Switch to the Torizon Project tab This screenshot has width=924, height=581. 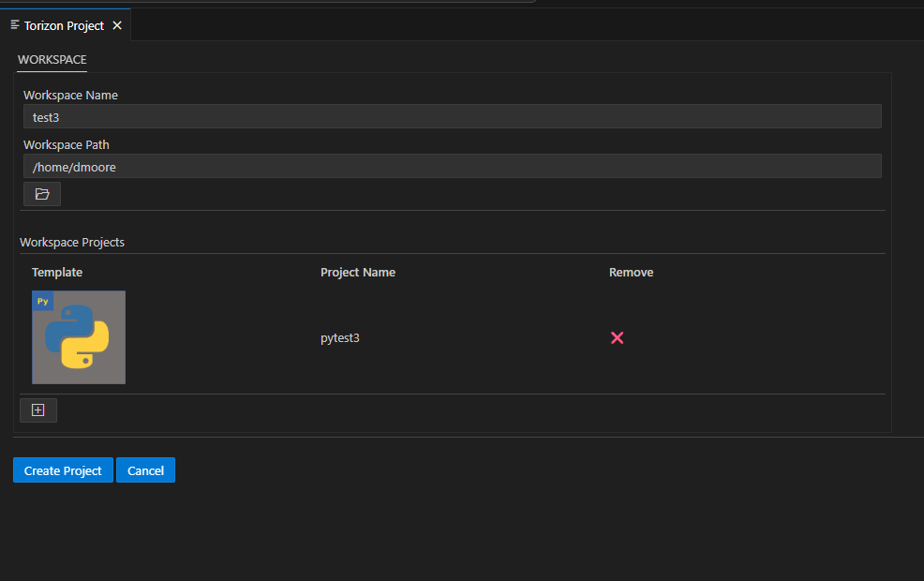64,25
